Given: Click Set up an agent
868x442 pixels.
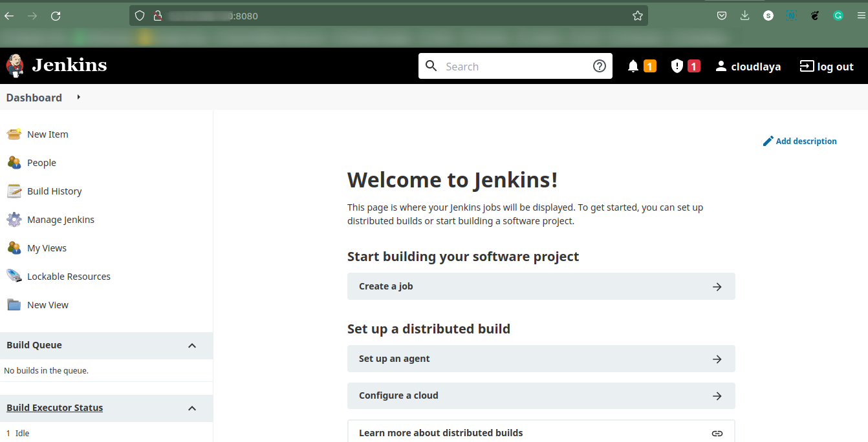Looking at the screenshot, I should point(541,359).
